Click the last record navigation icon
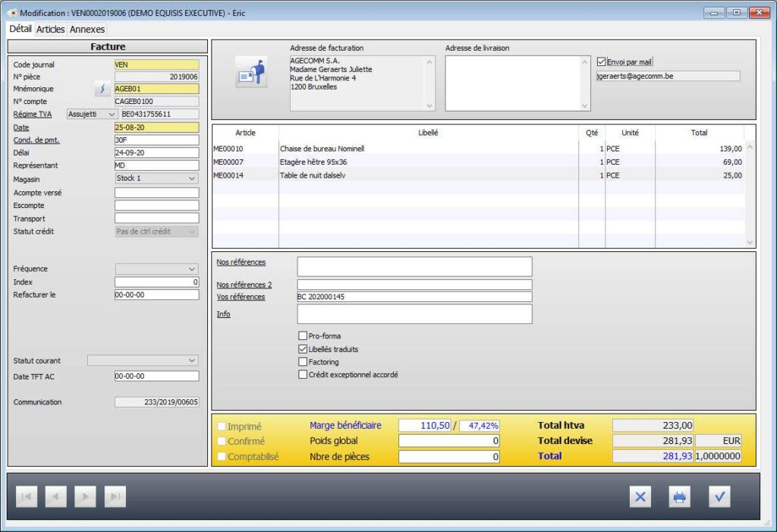The width and height of the screenshot is (777, 532). 114,496
